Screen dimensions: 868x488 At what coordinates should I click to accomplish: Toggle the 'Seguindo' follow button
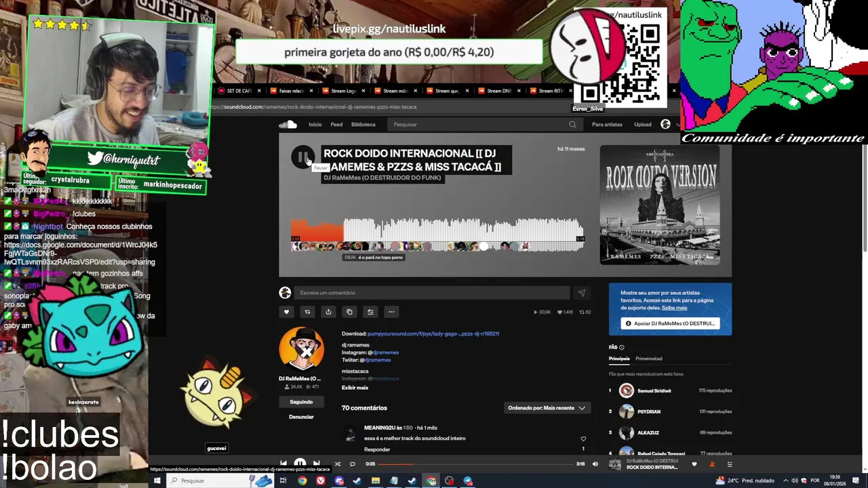(301, 402)
